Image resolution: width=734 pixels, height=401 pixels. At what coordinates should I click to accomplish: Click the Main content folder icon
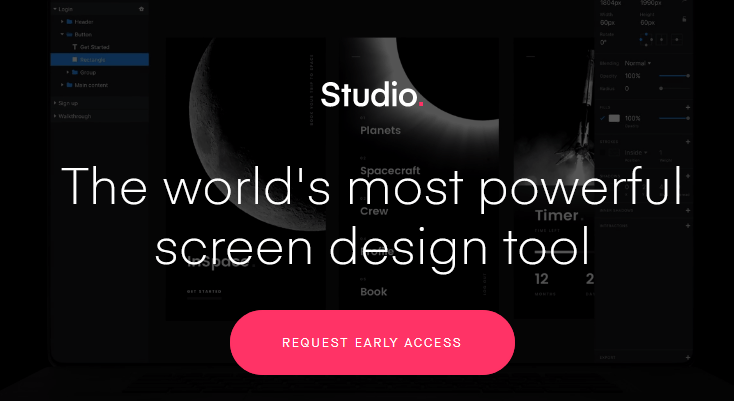pyautogui.click(x=70, y=85)
